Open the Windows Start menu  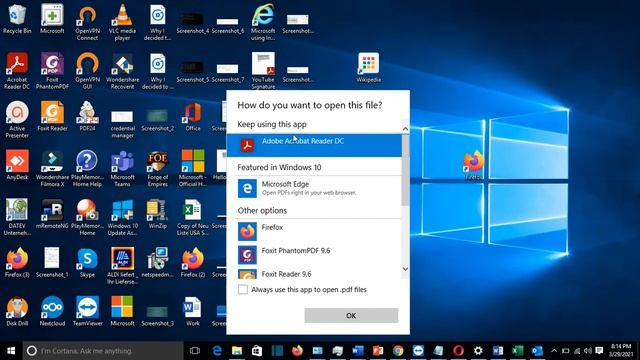[11, 351]
